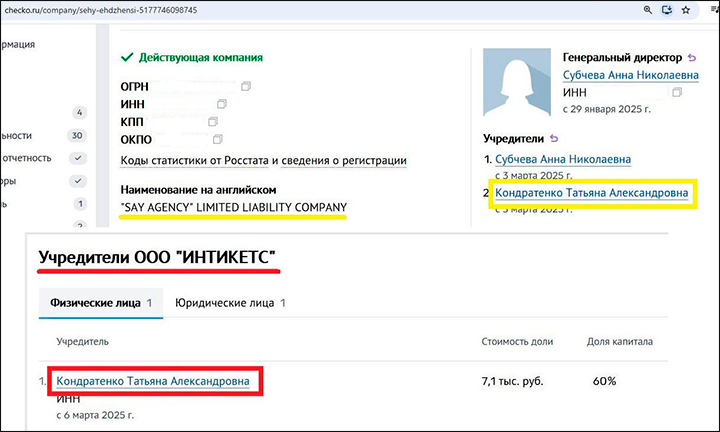Click the Доля капитала column header
Viewport: 720px width, 432px height.
tap(620, 342)
